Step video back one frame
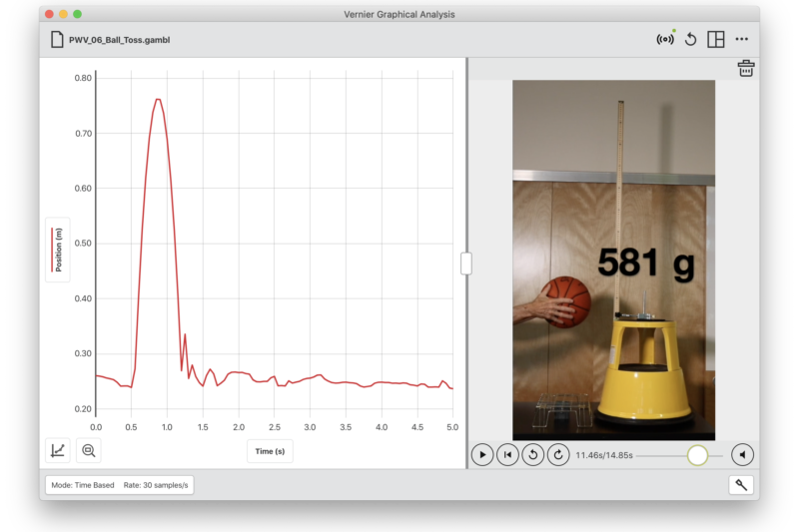This screenshot has width=799, height=532. click(x=533, y=454)
